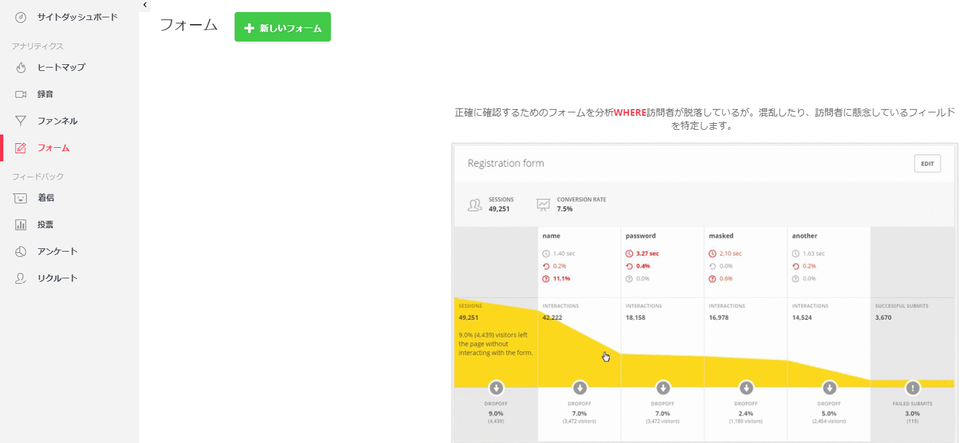The height and width of the screenshot is (443, 980).
Task: Click the Registration form preview image
Action: tap(704, 292)
